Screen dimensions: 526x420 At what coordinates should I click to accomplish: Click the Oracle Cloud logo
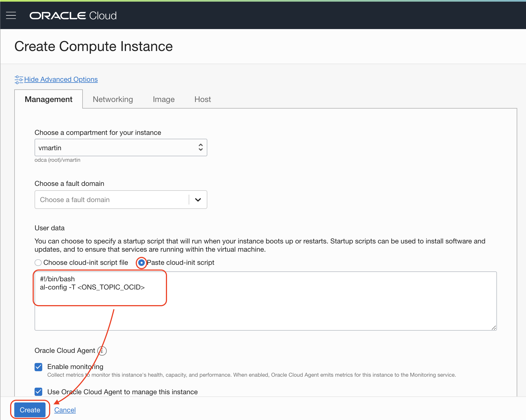[73, 16]
